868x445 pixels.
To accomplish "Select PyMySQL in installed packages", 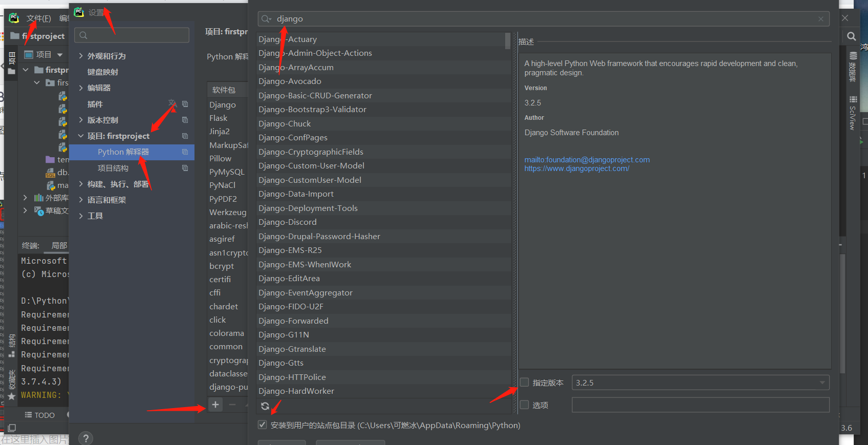I will coord(228,172).
